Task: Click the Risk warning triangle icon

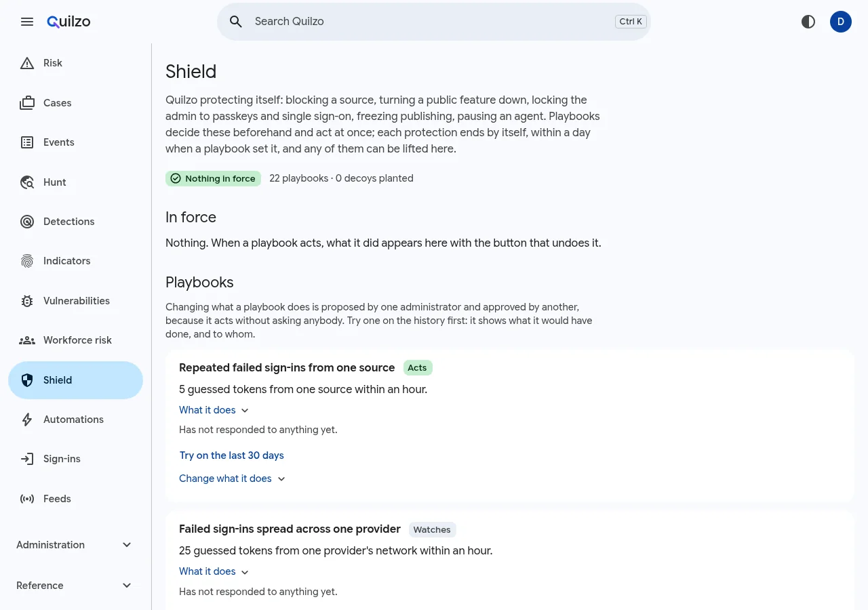Action: pos(27,63)
